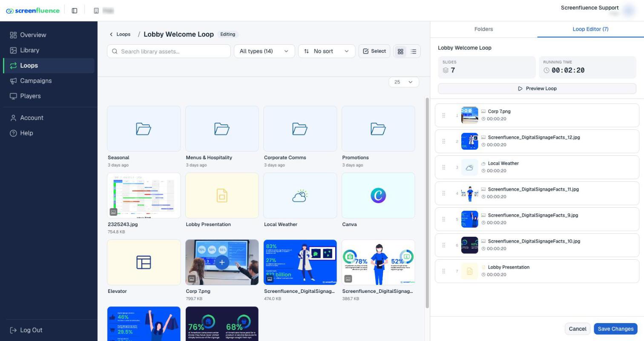
Task: Navigate to Library in sidebar
Action: 49,50
